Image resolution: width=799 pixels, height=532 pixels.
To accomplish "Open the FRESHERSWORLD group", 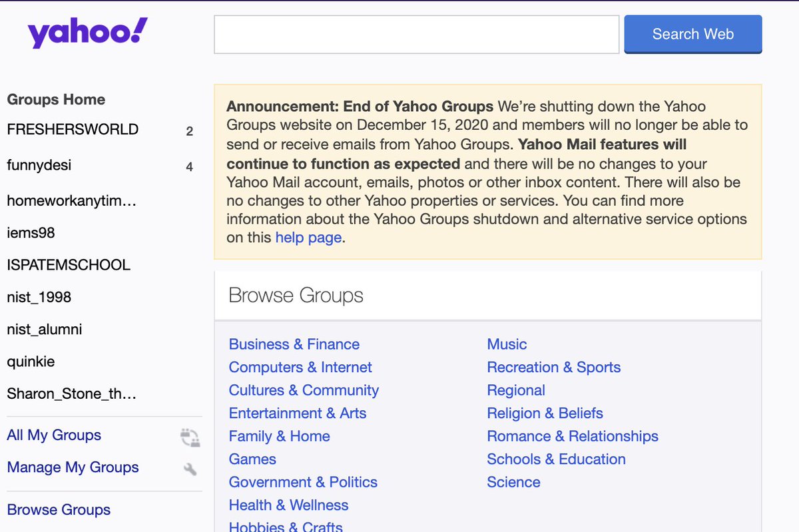I will pyautogui.click(x=73, y=130).
